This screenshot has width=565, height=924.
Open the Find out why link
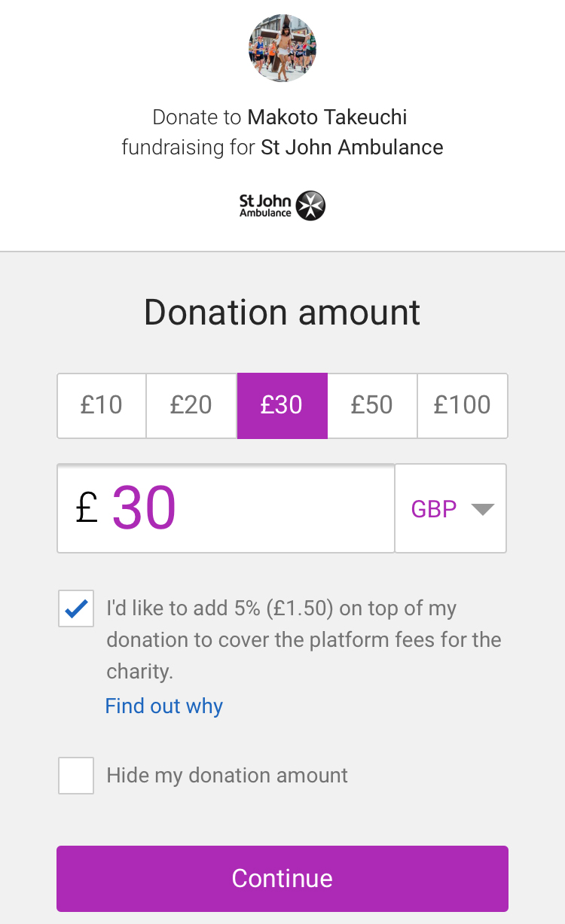(164, 706)
